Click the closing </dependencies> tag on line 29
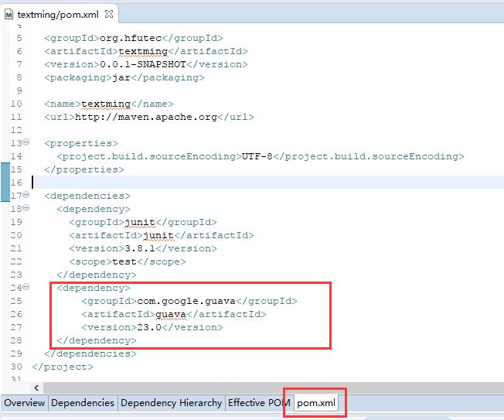The height and width of the screenshot is (420, 504). coord(90,353)
